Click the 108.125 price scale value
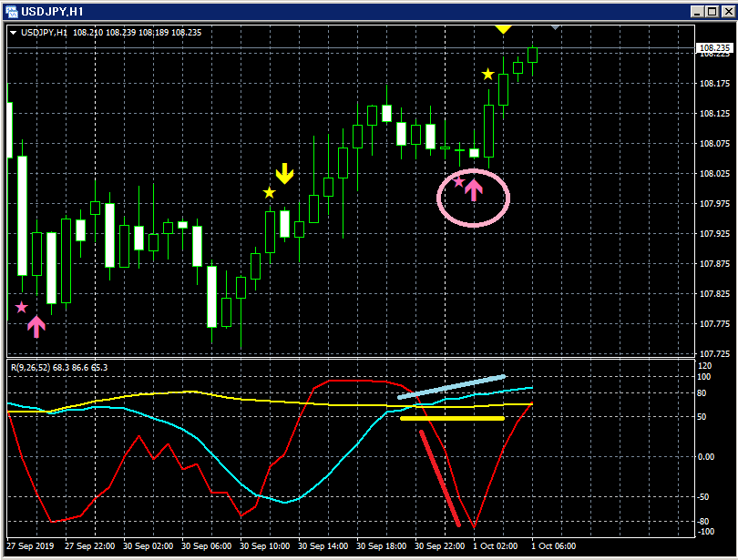 click(x=714, y=113)
